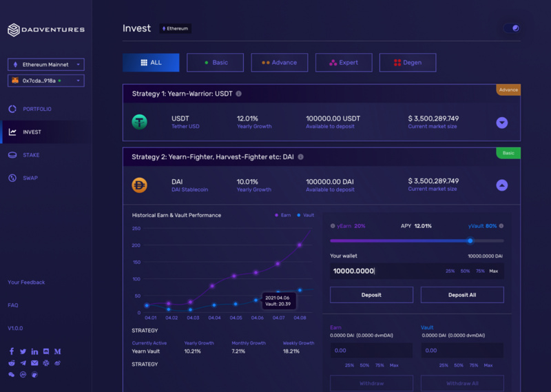Click info icon beside Strategy 1 title
The width and height of the screenshot is (551, 392).
point(238,94)
